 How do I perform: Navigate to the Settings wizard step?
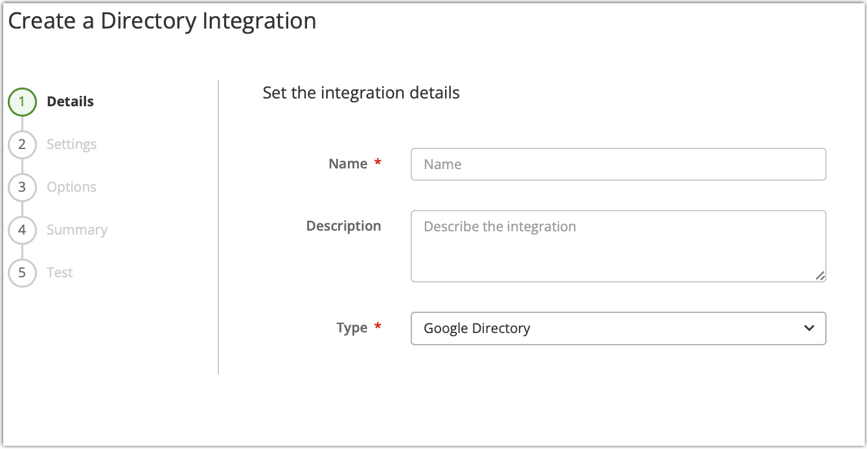[x=71, y=144]
